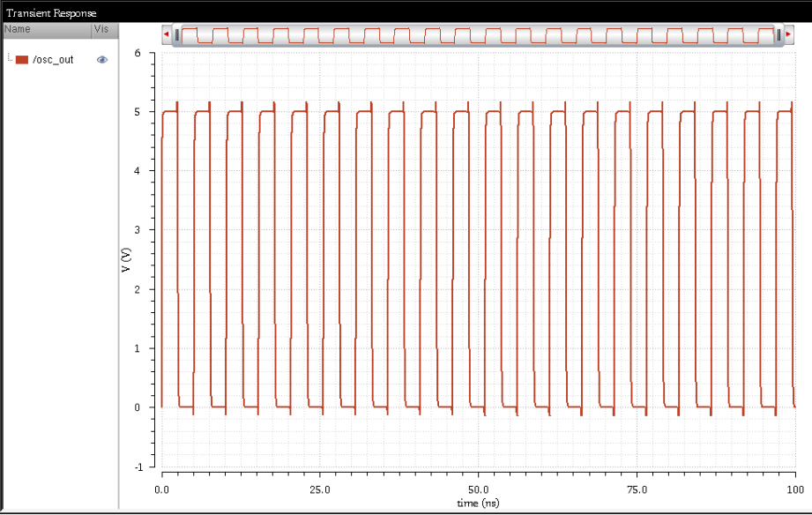Grab the right handle of the navigator strip
Image resolution: width=812 pixels, height=515 pixels.
pos(779,33)
